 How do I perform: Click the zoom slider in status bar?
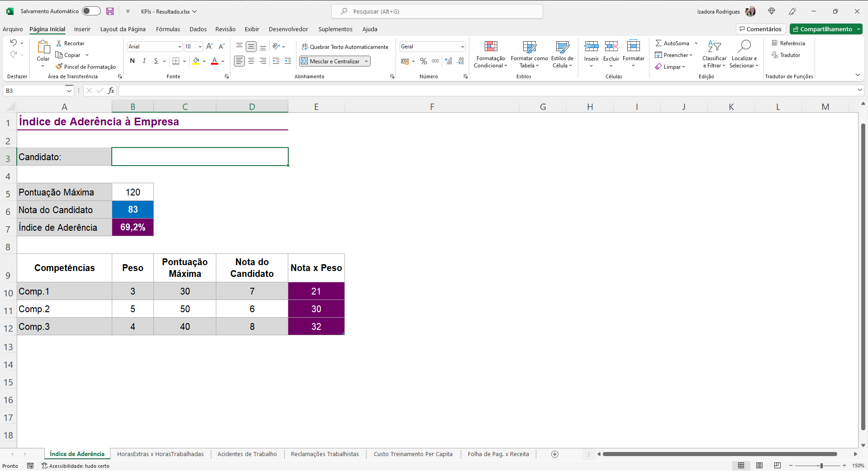[x=821, y=466]
